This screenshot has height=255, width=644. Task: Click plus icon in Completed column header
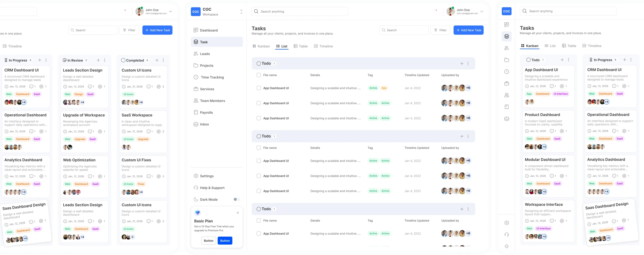[x=157, y=60]
